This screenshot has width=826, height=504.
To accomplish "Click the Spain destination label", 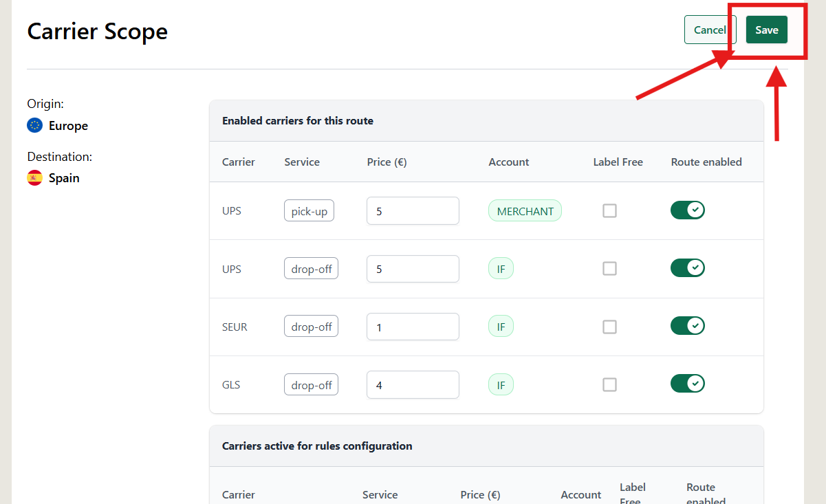I will 64,178.
